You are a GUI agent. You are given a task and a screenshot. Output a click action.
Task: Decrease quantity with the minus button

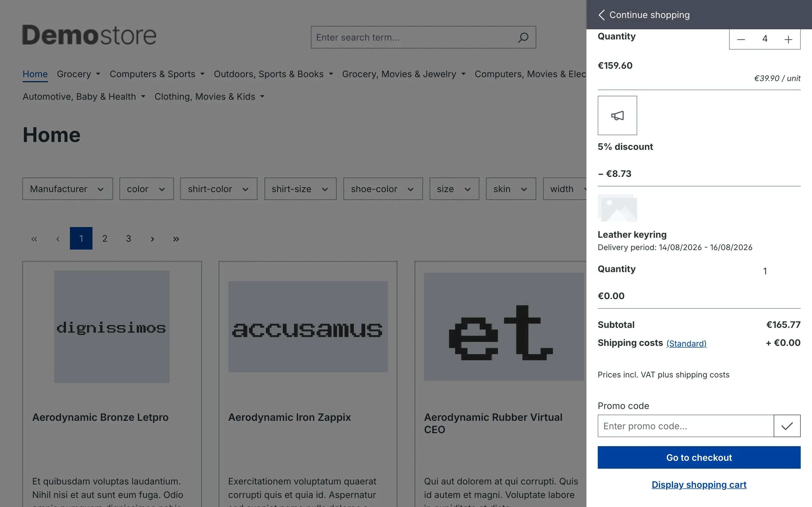pyautogui.click(x=741, y=39)
